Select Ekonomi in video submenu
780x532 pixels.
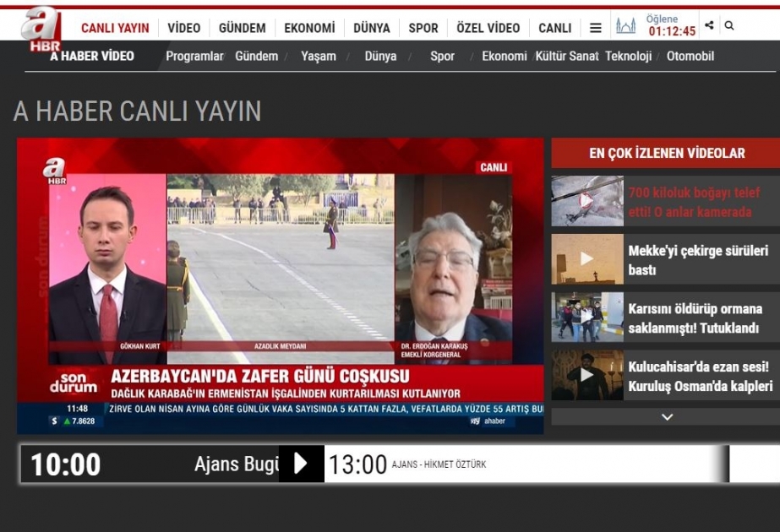[x=504, y=57]
